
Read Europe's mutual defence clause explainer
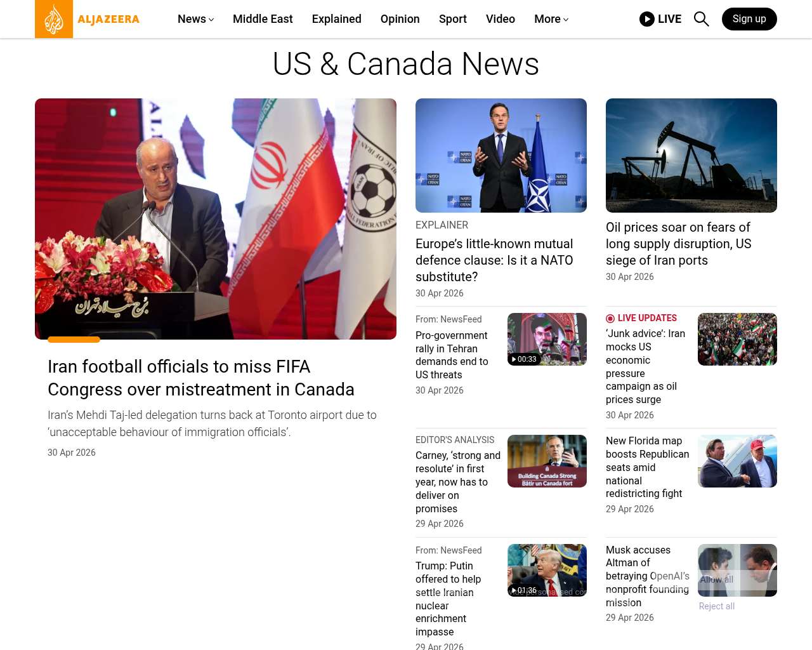[x=494, y=260]
